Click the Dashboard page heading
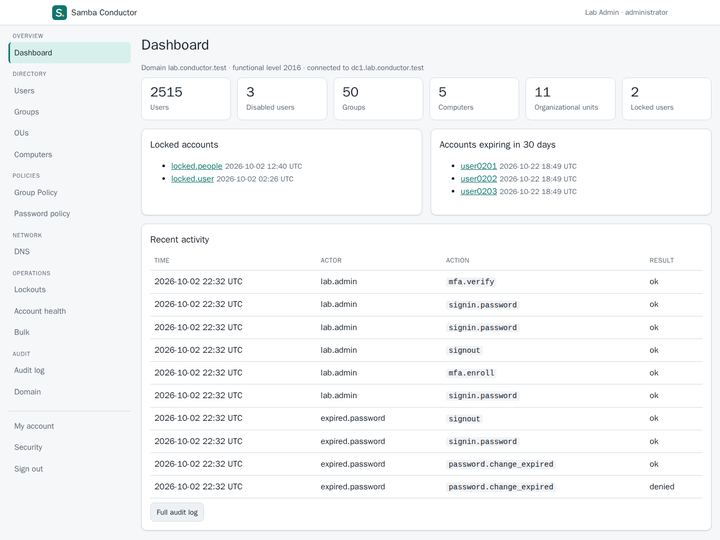Viewport: 720px width, 540px height. click(175, 45)
